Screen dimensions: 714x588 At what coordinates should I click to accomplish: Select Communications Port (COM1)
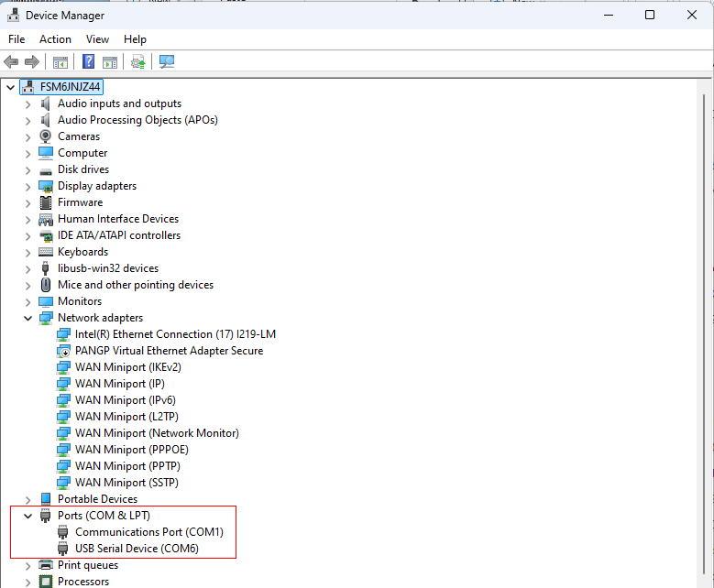point(148,532)
